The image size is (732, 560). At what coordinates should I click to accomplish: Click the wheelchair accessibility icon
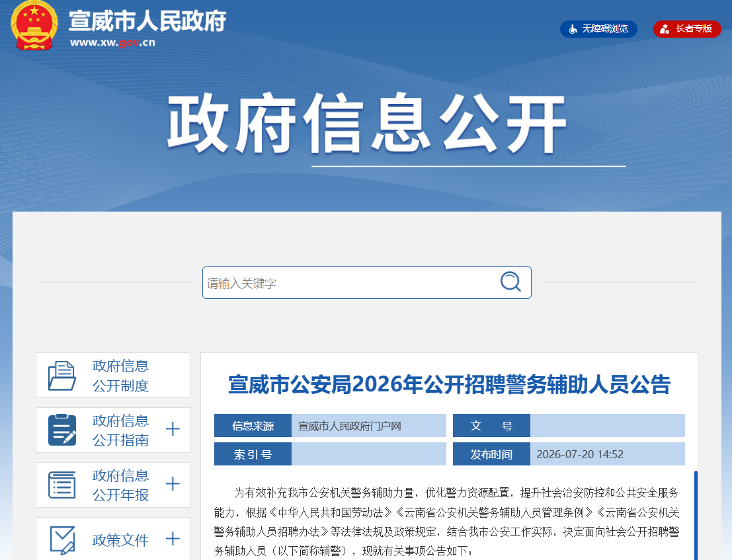pyautogui.click(x=573, y=29)
